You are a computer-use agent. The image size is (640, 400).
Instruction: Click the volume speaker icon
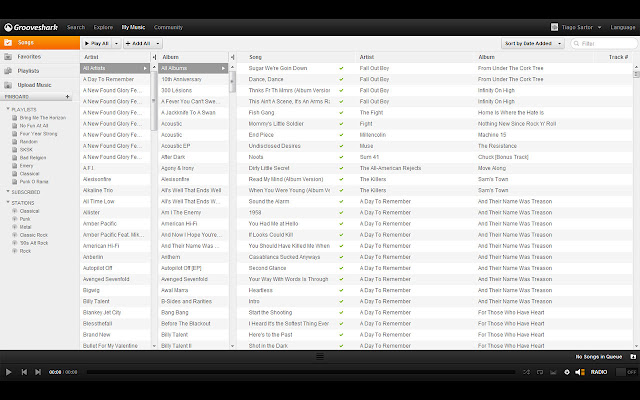[580, 372]
